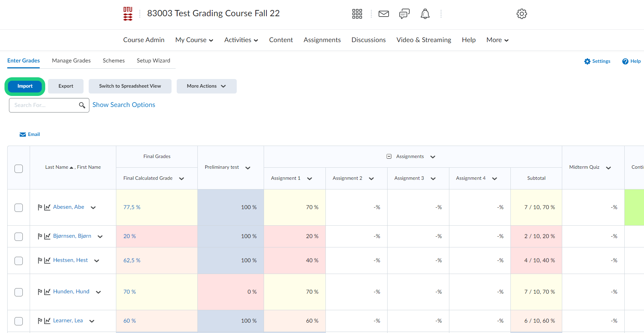
Task: Open the message alerts envelope icon
Action: 383,14
